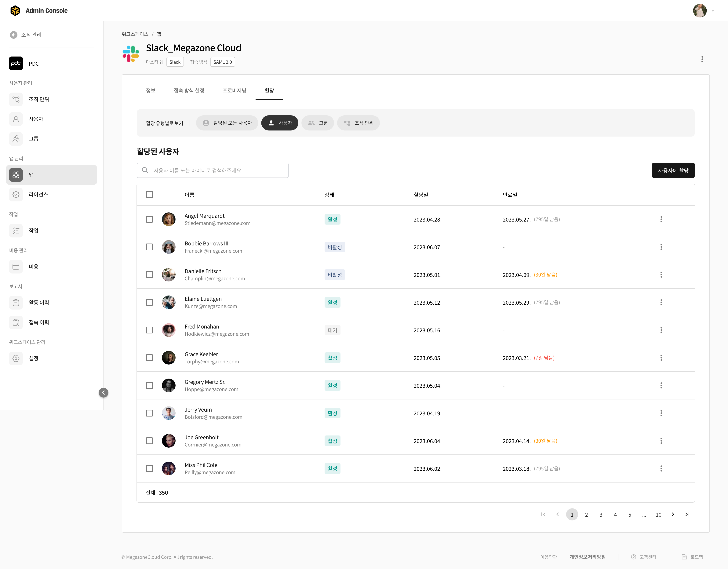The image size is (728, 569).
Task: Select the 사용자 filter pill
Action: point(280,123)
